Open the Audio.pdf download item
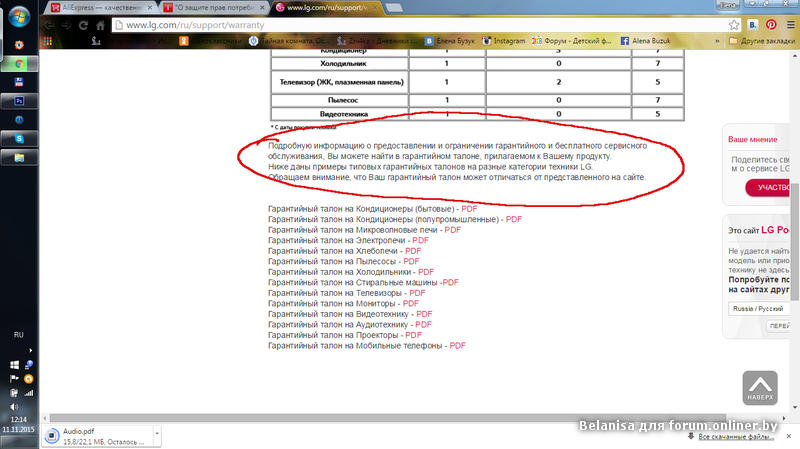The width and height of the screenshot is (800, 449). pos(97,436)
